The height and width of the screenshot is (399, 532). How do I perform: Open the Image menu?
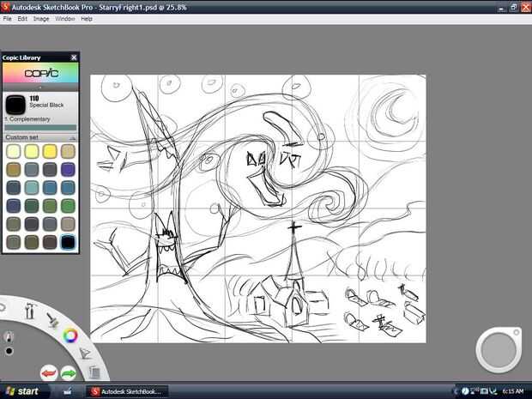pos(41,19)
